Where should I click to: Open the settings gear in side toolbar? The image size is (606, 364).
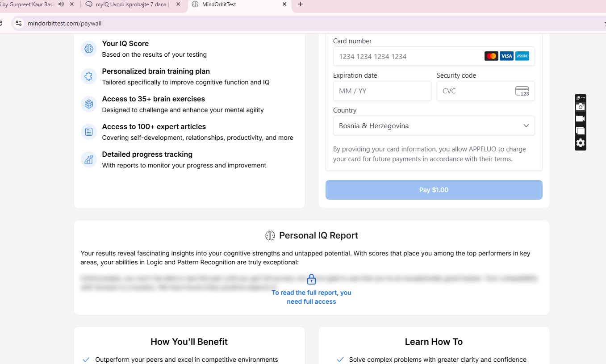point(580,143)
